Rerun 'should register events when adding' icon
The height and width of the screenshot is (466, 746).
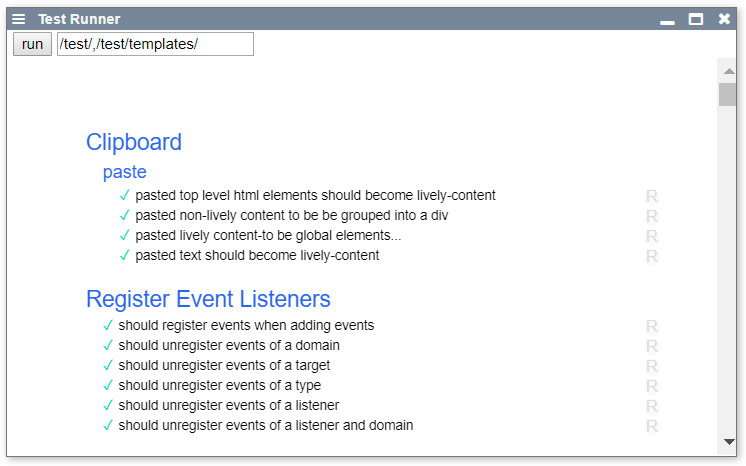(652, 326)
